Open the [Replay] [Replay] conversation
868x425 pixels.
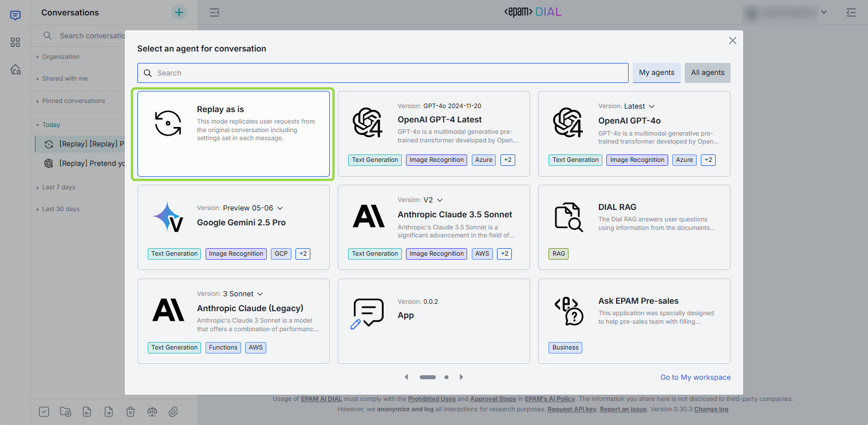coord(81,144)
